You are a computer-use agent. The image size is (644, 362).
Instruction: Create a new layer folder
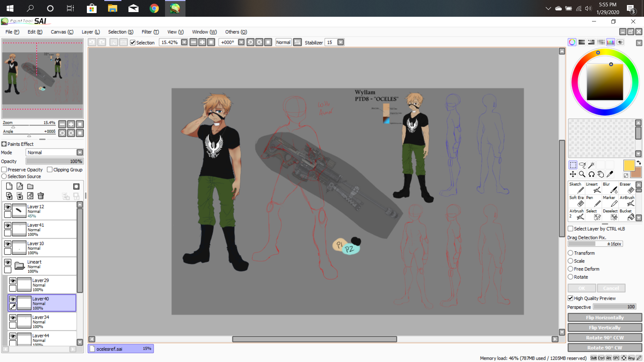click(30, 186)
